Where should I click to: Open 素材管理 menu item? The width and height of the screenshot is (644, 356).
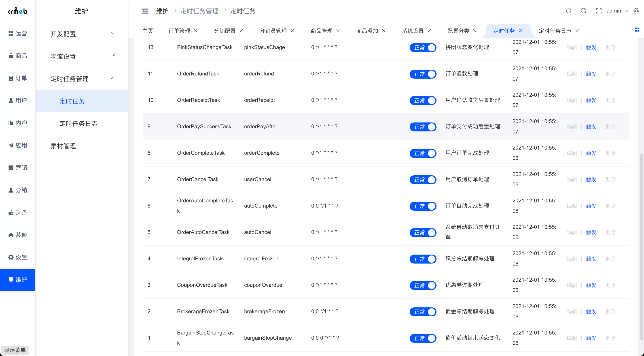pos(63,146)
